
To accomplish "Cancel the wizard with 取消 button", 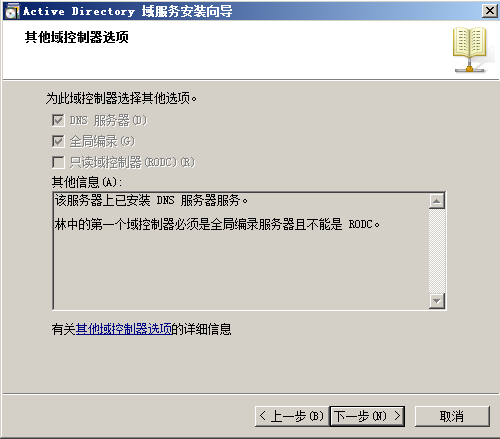I will (452, 416).
